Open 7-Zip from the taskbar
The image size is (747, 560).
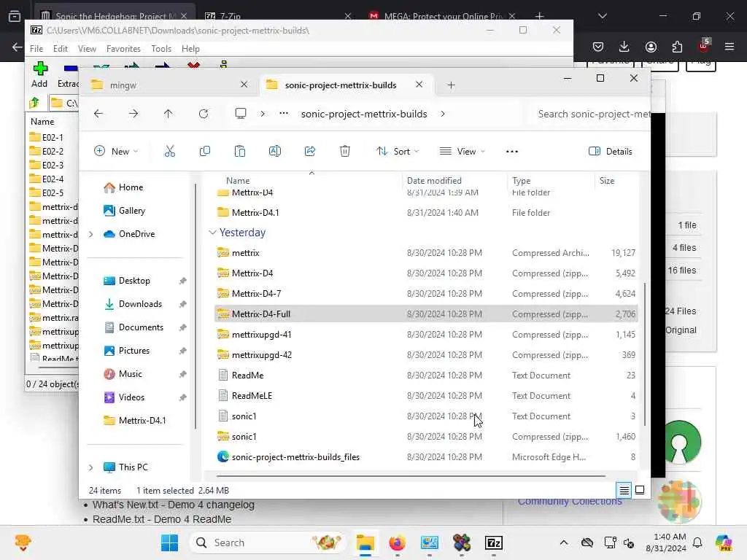[494, 542]
